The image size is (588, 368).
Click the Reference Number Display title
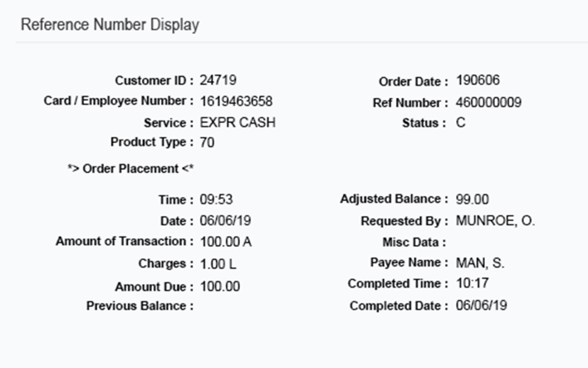tap(110, 24)
